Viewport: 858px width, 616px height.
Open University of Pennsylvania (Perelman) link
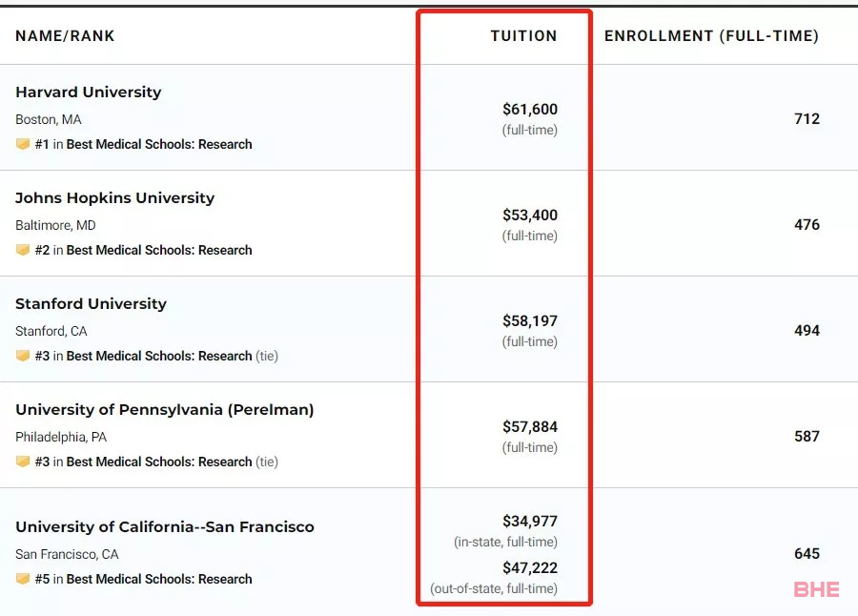tap(165, 410)
